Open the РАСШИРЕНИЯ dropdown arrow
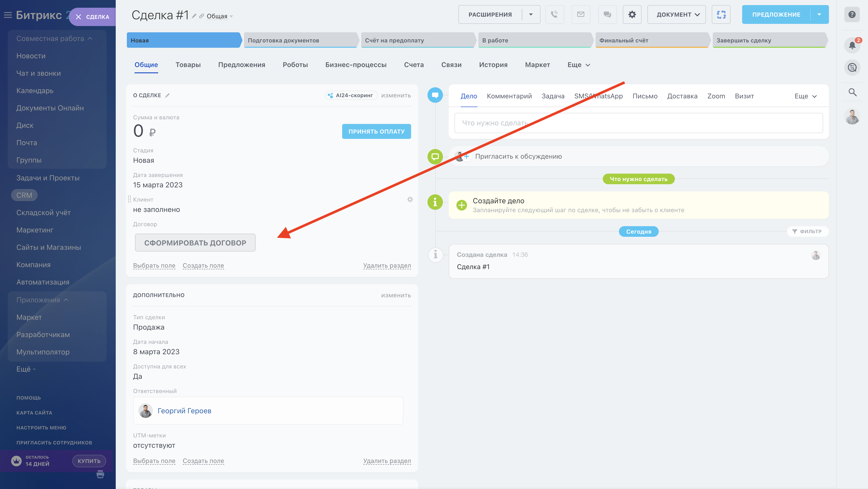The width and height of the screenshot is (868, 489). (x=531, y=14)
